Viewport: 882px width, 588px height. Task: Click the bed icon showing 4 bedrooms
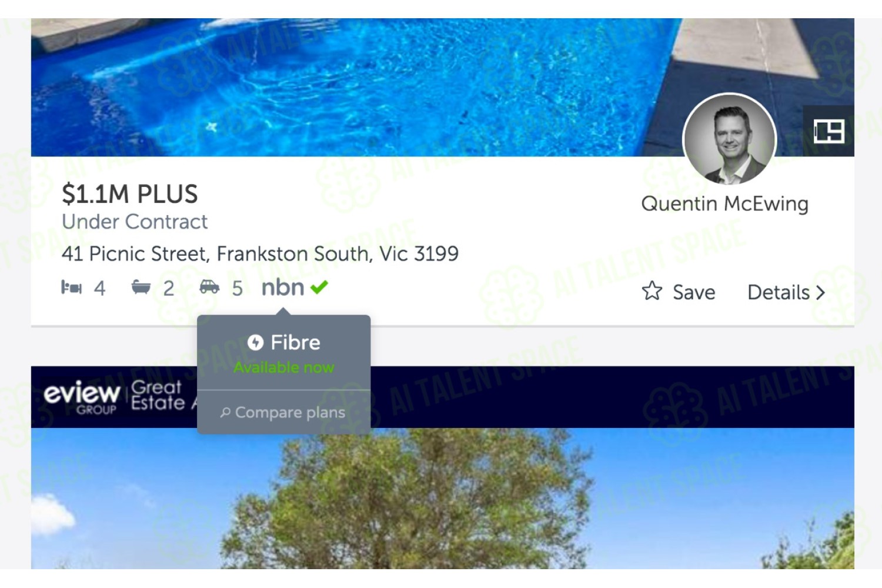click(72, 288)
